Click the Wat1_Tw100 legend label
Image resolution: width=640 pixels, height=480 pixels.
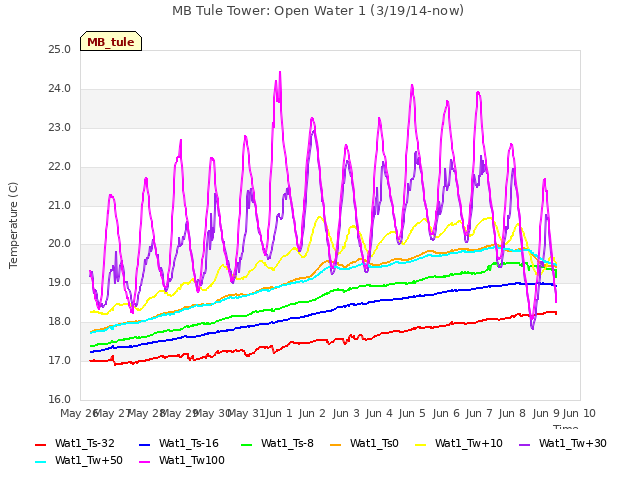tap(192, 461)
